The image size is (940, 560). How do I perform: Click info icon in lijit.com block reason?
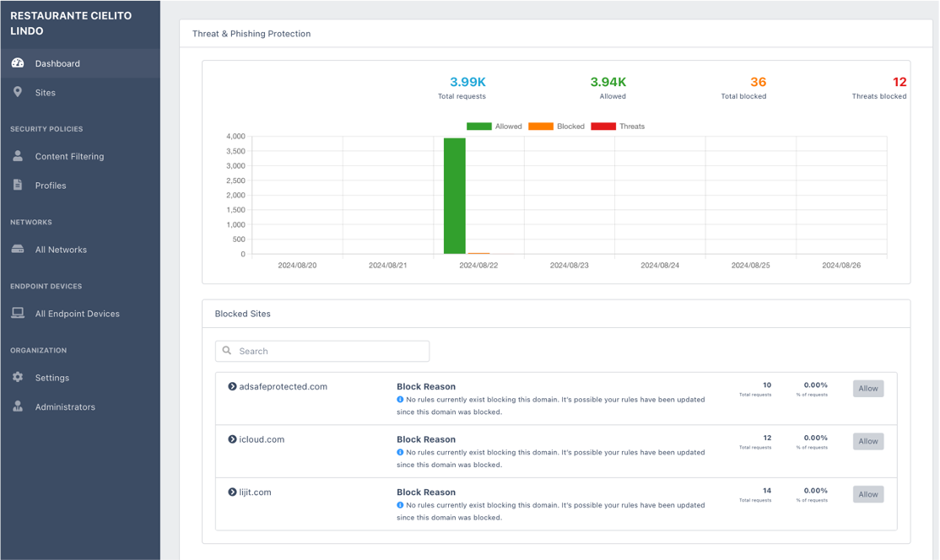[400, 505]
